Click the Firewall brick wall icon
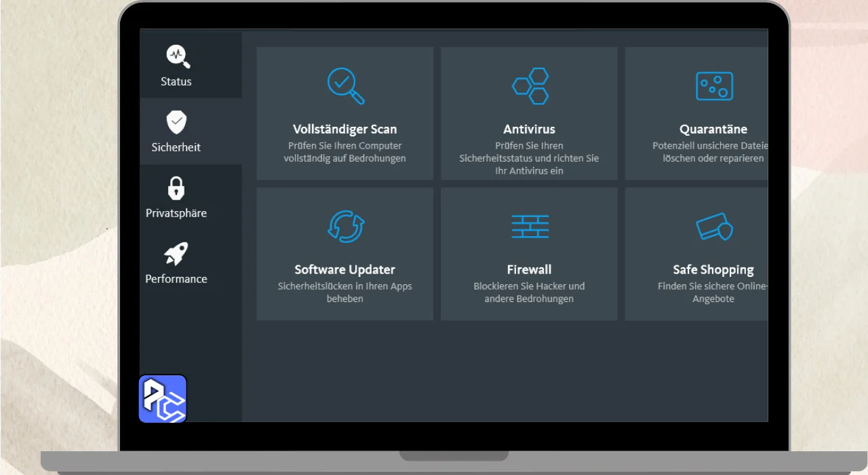This screenshot has height=475, width=868. pyautogui.click(x=530, y=226)
